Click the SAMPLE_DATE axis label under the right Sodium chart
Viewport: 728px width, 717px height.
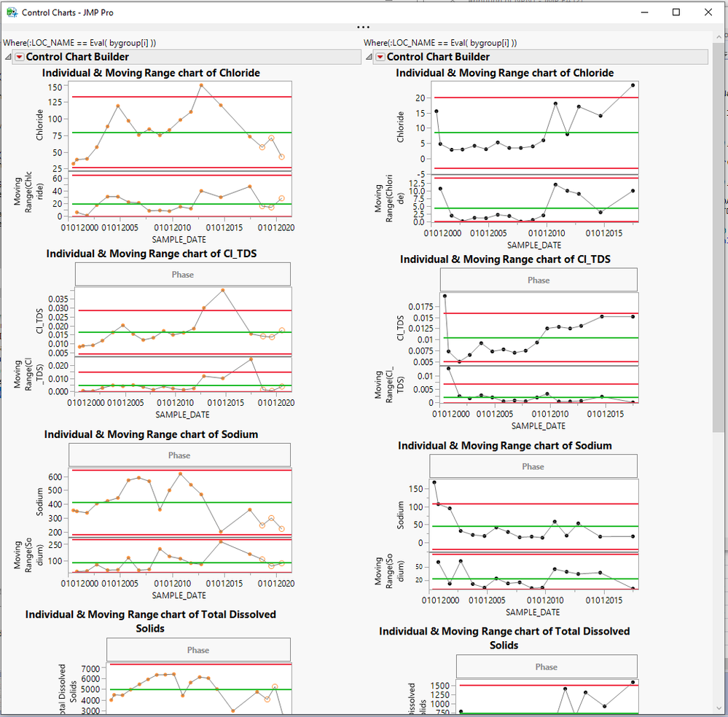click(533, 612)
